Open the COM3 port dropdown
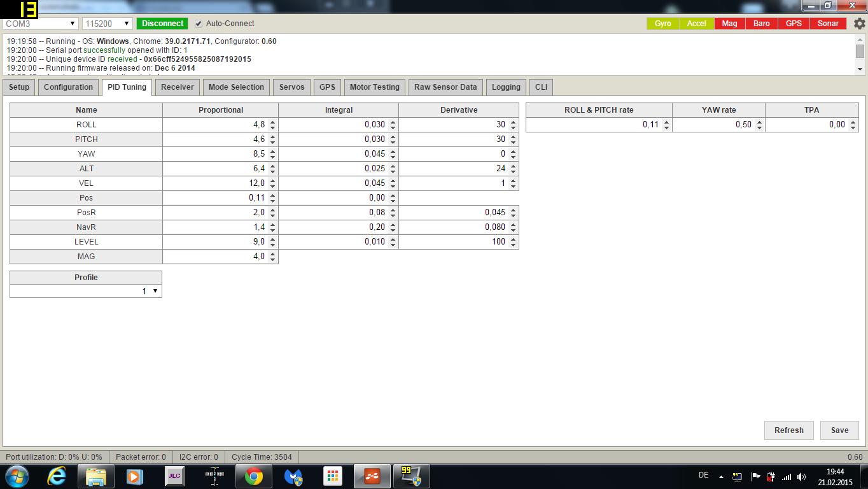The width and height of the screenshot is (868, 489). 40,24
